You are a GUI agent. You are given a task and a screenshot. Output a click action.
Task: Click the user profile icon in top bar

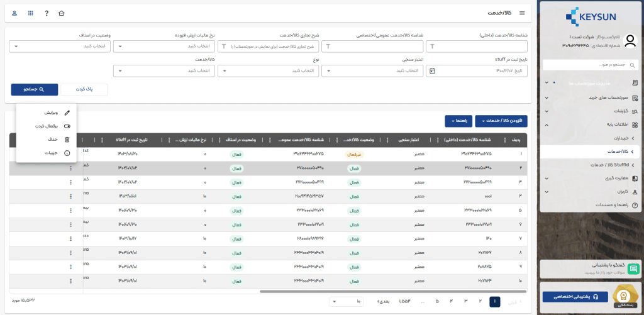click(14, 13)
